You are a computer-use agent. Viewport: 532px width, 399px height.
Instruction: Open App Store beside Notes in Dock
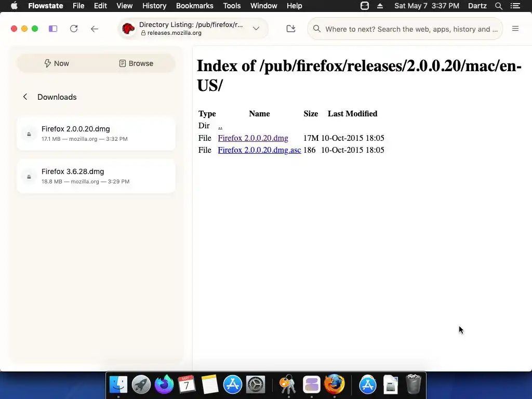click(232, 384)
